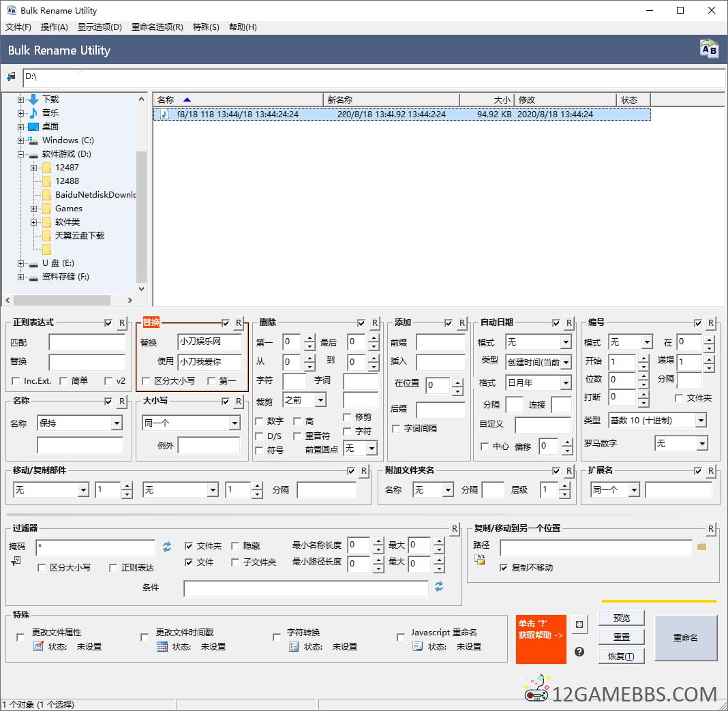The image size is (728, 711).
Task: Sort the file list by the 大小 column
Action: [487, 100]
